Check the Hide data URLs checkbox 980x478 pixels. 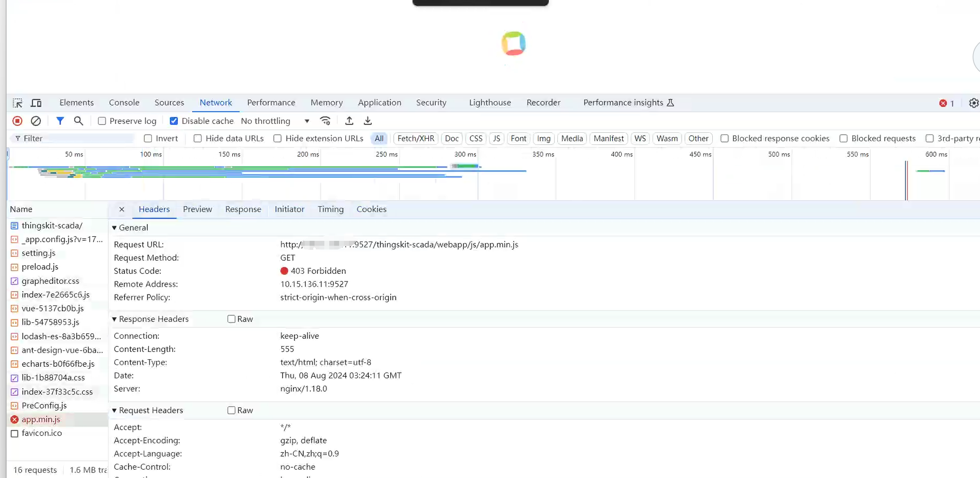[x=197, y=138]
